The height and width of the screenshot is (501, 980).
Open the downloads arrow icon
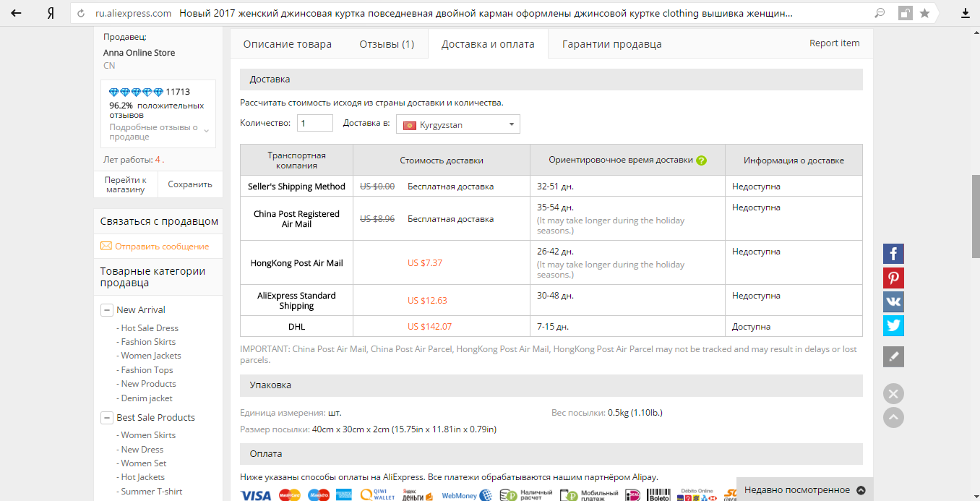[966, 13]
